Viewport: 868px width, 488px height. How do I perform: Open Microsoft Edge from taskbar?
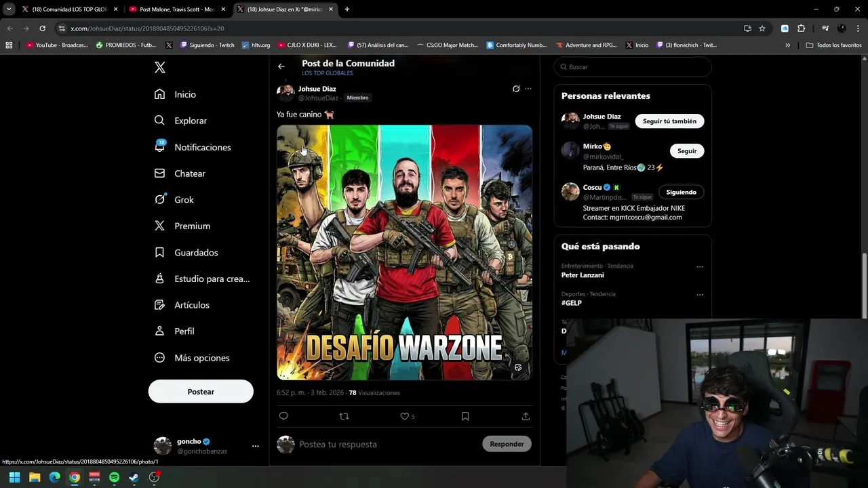click(x=54, y=477)
